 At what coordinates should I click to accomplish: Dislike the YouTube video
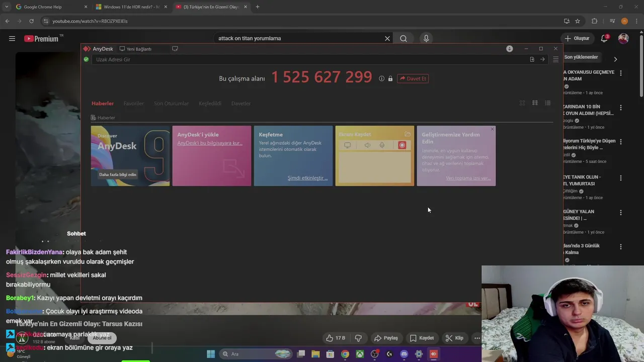(358, 338)
